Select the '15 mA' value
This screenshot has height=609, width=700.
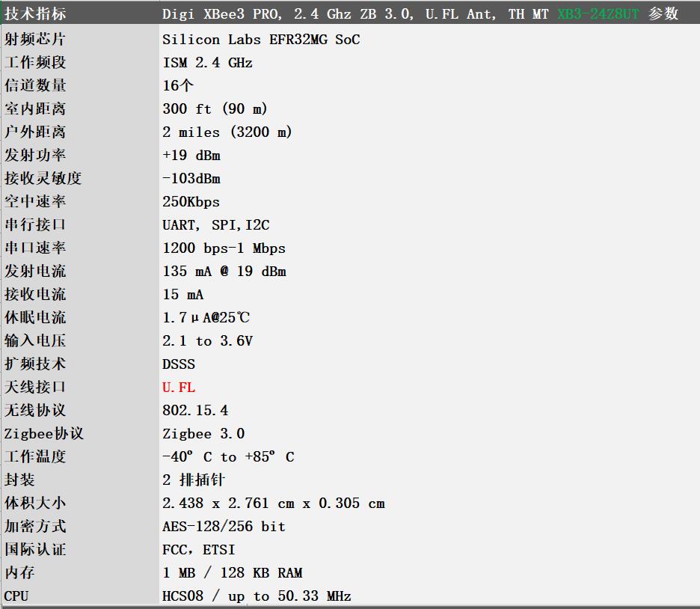point(183,295)
